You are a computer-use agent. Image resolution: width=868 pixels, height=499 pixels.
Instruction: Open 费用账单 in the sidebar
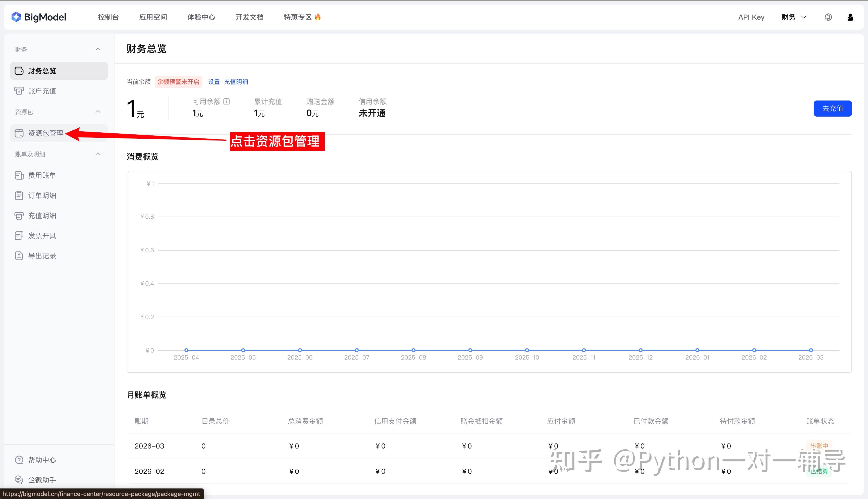(42, 175)
